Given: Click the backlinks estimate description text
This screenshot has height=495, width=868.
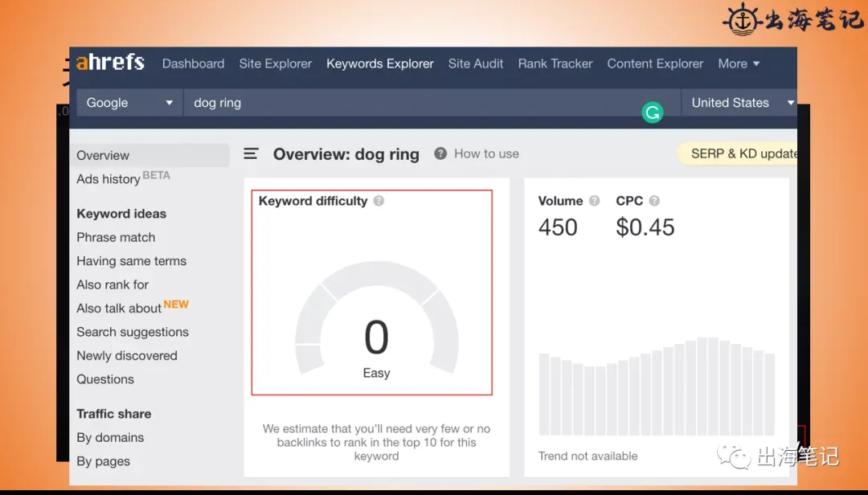Looking at the screenshot, I should [x=376, y=443].
